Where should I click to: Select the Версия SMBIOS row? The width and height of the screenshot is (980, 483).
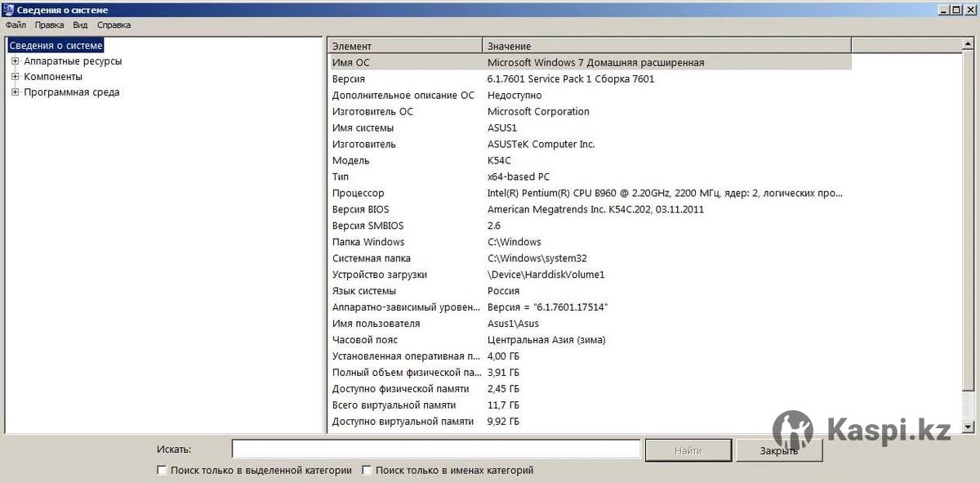(x=590, y=226)
